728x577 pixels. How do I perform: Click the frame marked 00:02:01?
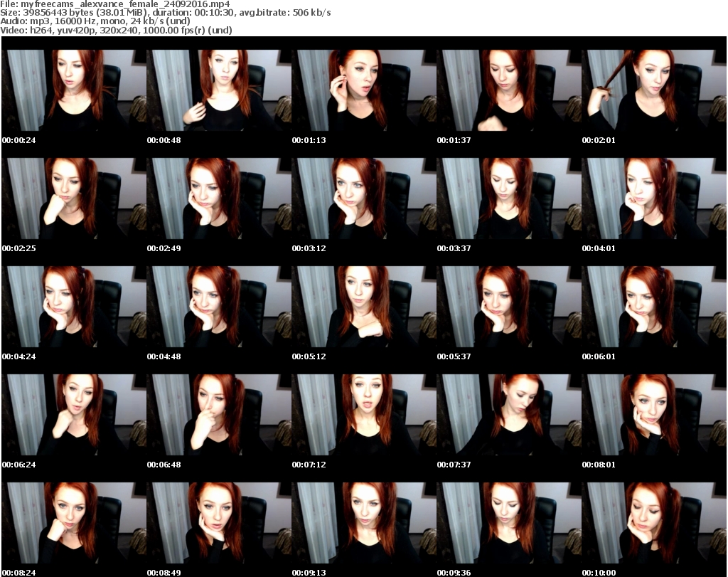tap(653, 90)
